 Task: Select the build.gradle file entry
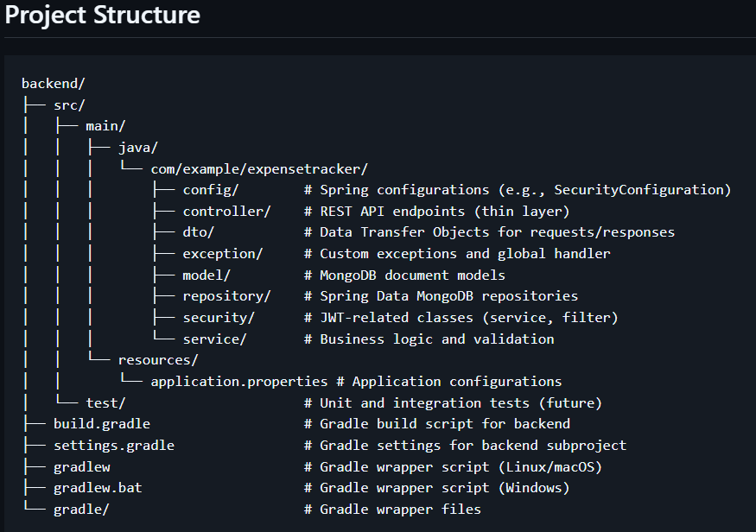click(x=101, y=424)
